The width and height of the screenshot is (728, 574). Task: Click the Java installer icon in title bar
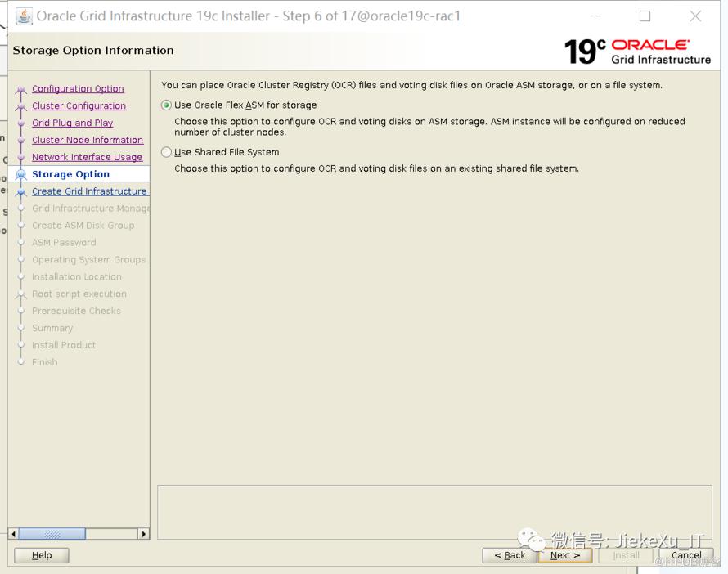pos(25,16)
